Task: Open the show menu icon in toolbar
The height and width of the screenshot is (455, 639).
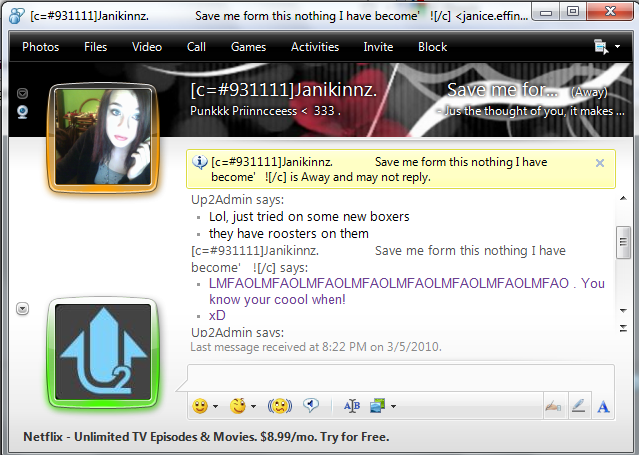Action: pyautogui.click(x=601, y=46)
